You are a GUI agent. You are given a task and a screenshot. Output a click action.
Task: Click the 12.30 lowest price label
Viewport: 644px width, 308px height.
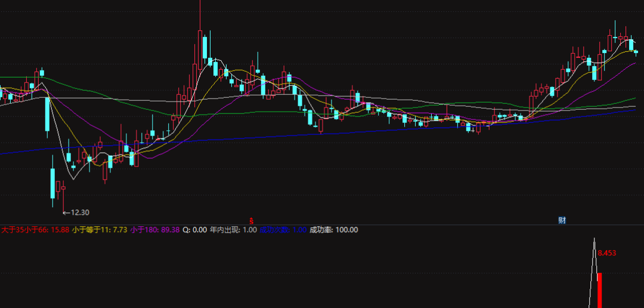click(80, 212)
